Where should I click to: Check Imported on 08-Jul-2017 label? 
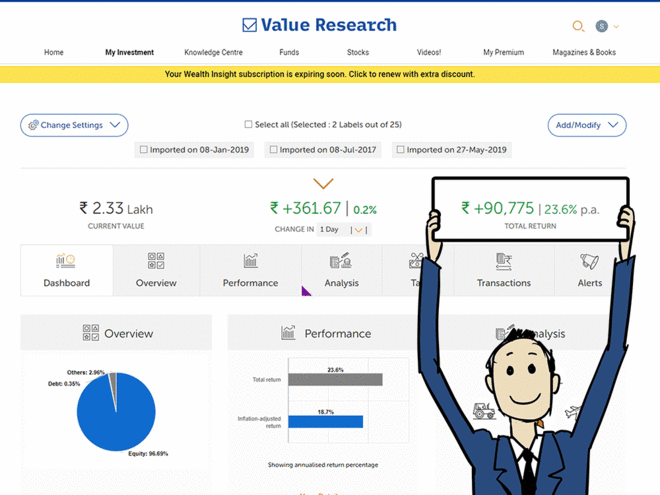coord(274,150)
